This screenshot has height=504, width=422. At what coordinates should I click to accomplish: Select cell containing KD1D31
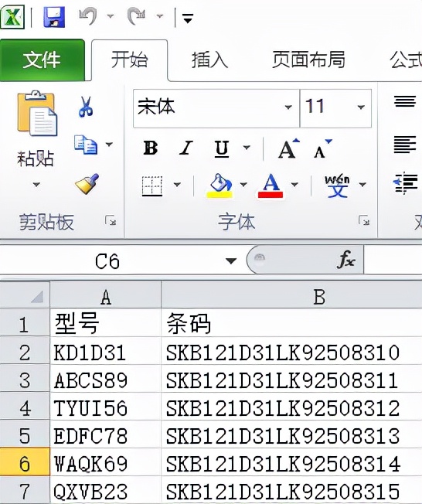[105, 351]
